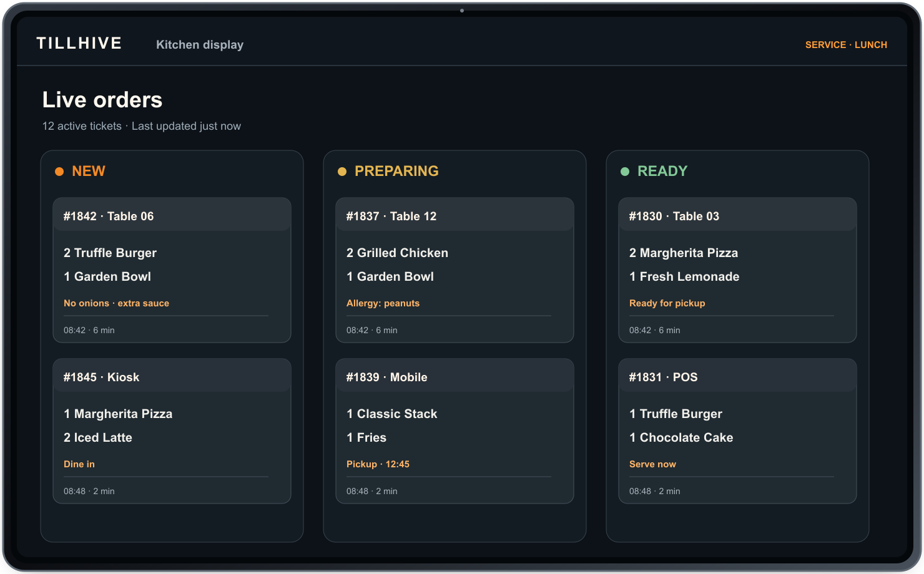Click the Pickup · 12:45 note
The height and width of the screenshot is (574, 924).
click(x=378, y=464)
